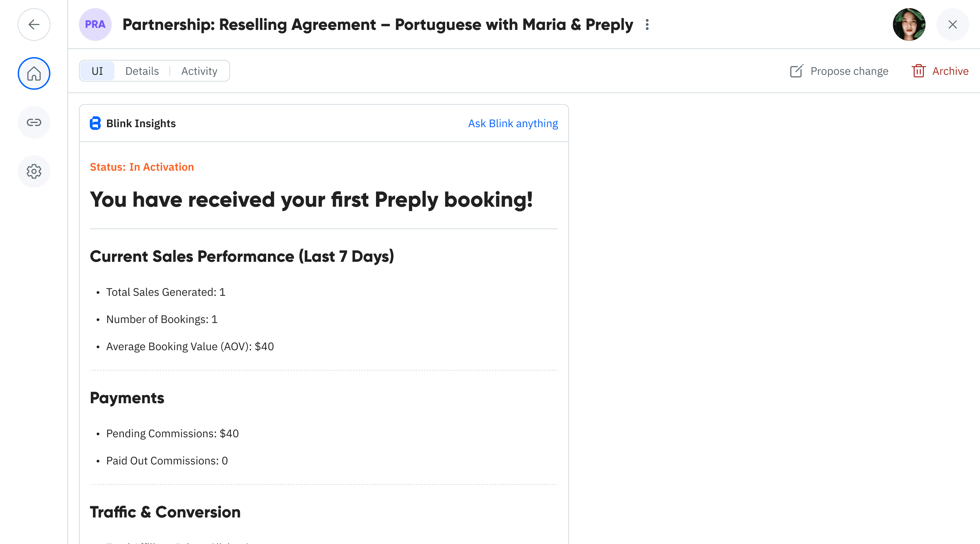Switch to the Details tab

pyautogui.click(x=142, y=71)
